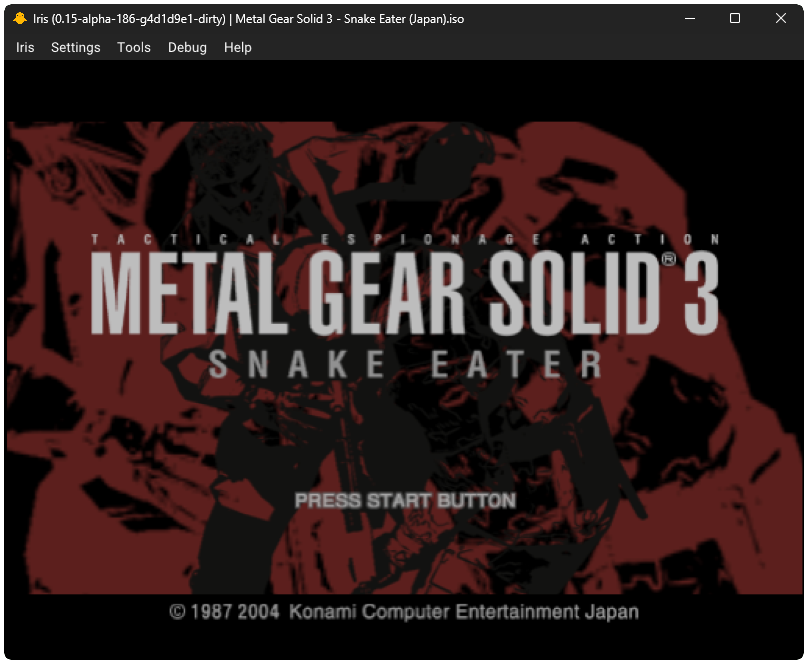Click the Konami copyright line
808x664 pixels.
(404, 611)
